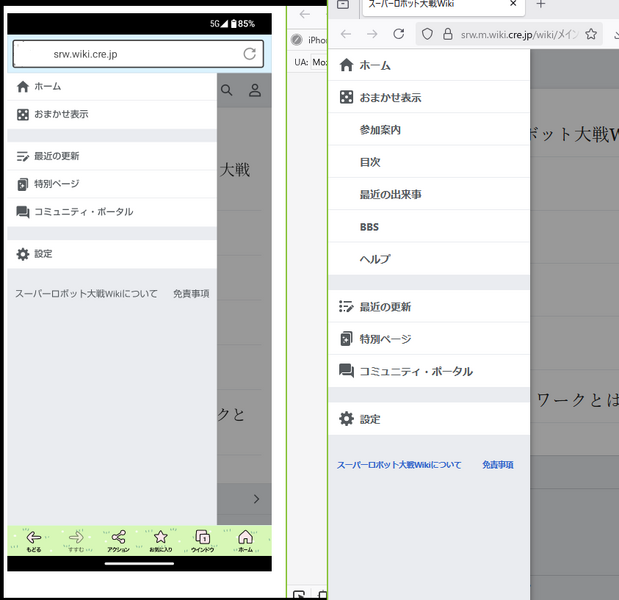The height and width of the screenshot is (600, 619).
Task: Tap reload icon in the mobile address bar
Action: pyautogui.click(x=249, y=53)
